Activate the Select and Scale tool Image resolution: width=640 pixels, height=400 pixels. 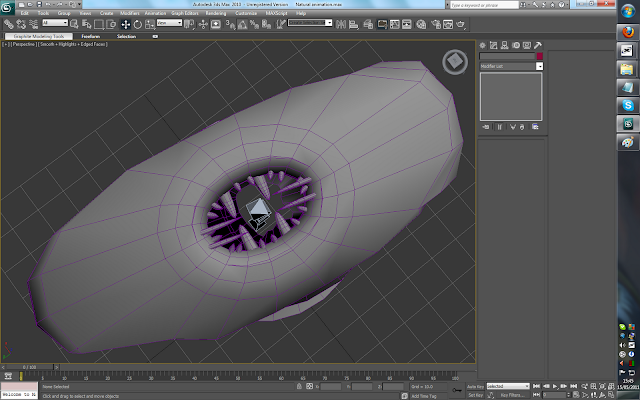click(150, 24)
